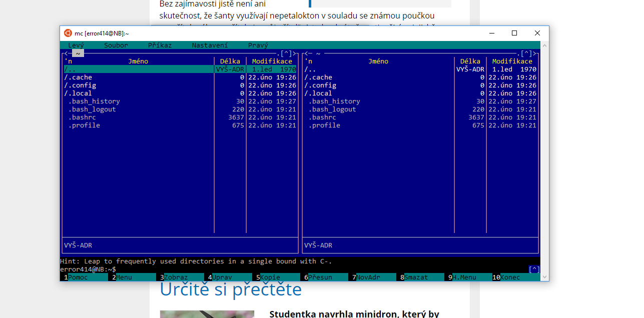
Task: Click the right panel ~ path label
Action: pos(318,53)
